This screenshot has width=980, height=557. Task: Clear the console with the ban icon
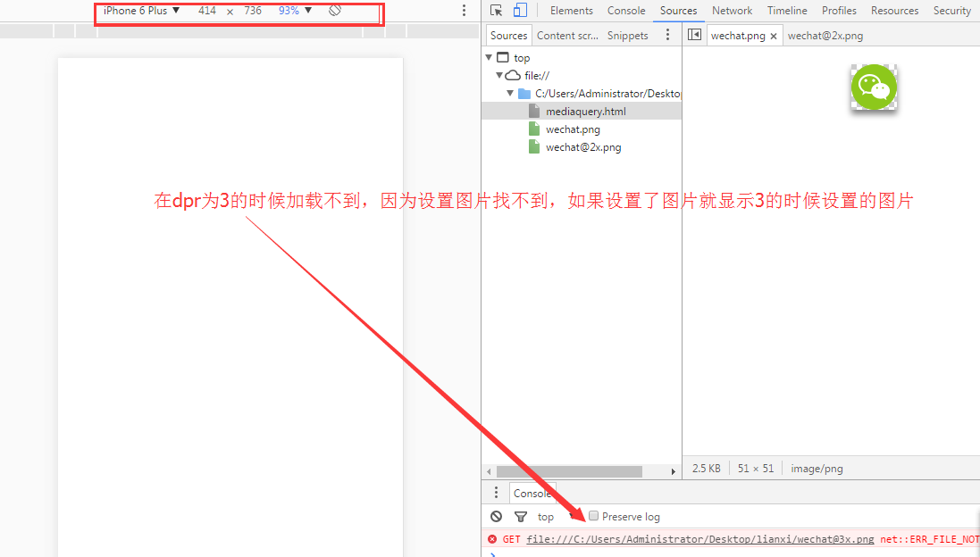496,517
